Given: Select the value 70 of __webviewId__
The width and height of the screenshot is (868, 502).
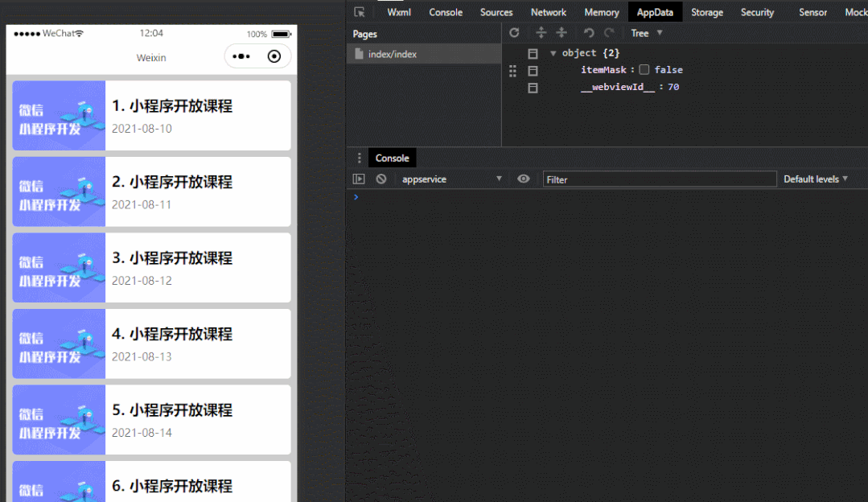Looking at the screenshot, I should coord(673,87).
